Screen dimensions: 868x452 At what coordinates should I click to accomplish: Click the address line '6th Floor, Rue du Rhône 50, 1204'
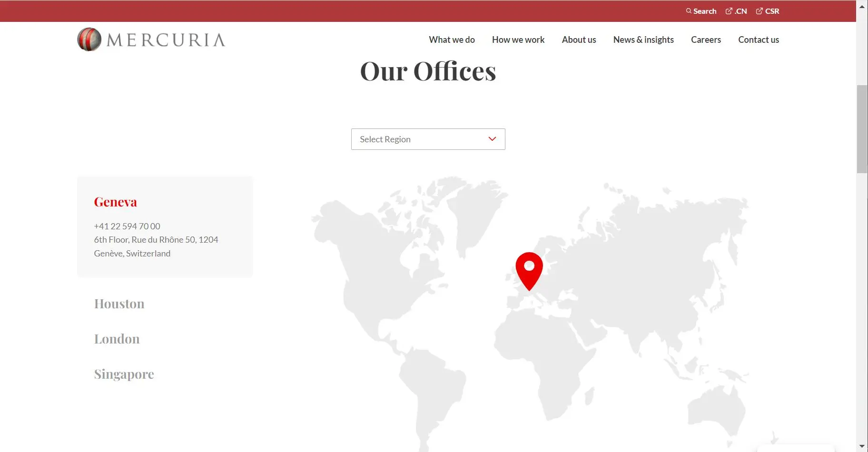(x=156, y=239)
